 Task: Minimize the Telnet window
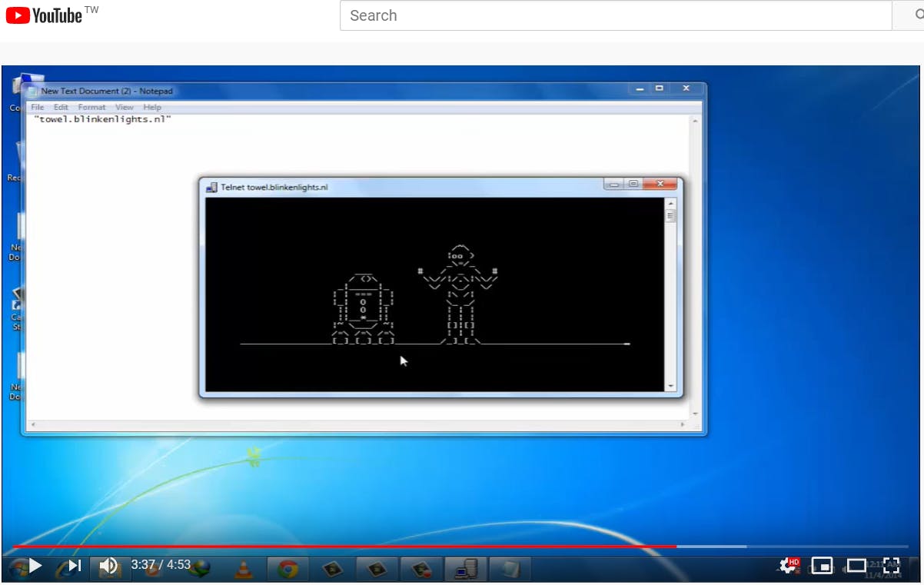click(613, 184)
